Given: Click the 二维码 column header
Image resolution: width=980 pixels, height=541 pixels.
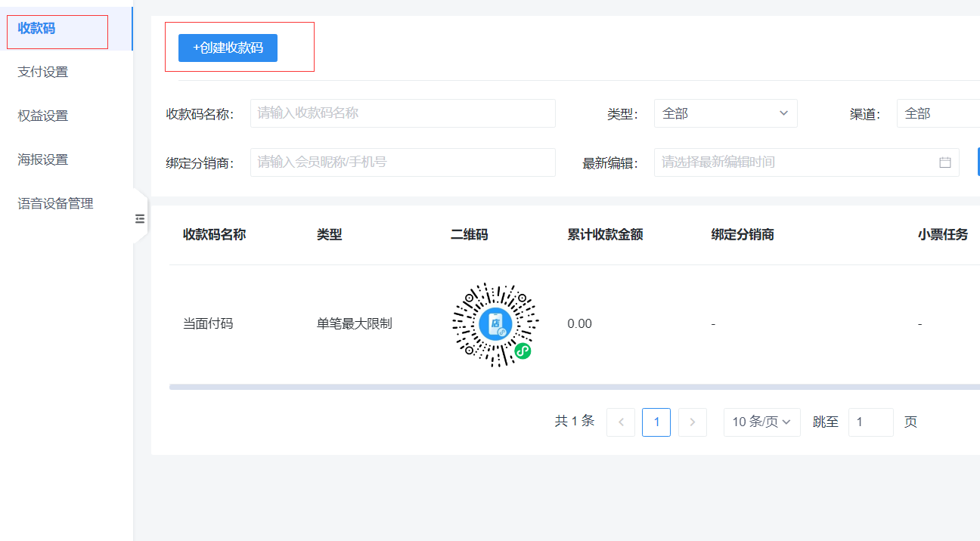Looking at the screenshot, I should [470, 235].
